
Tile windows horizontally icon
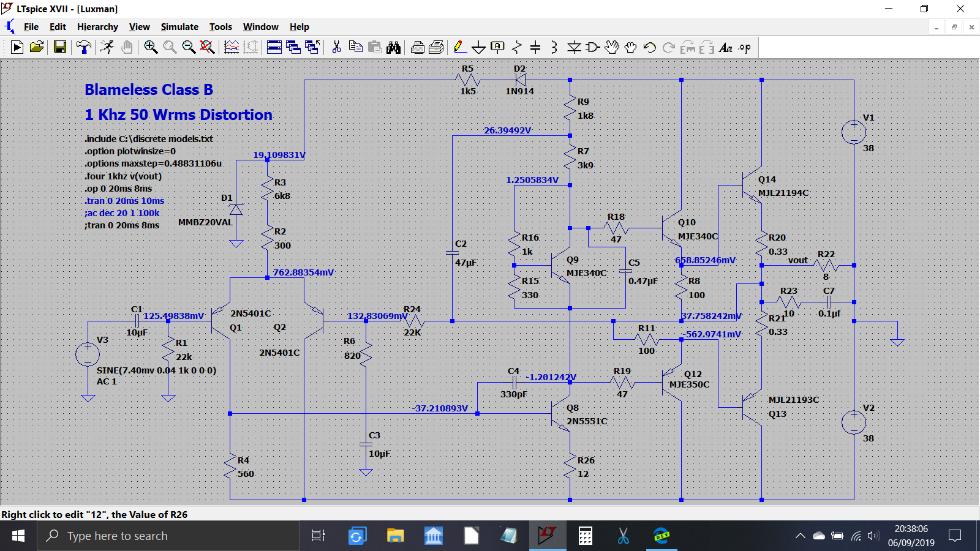click(274, 47)
